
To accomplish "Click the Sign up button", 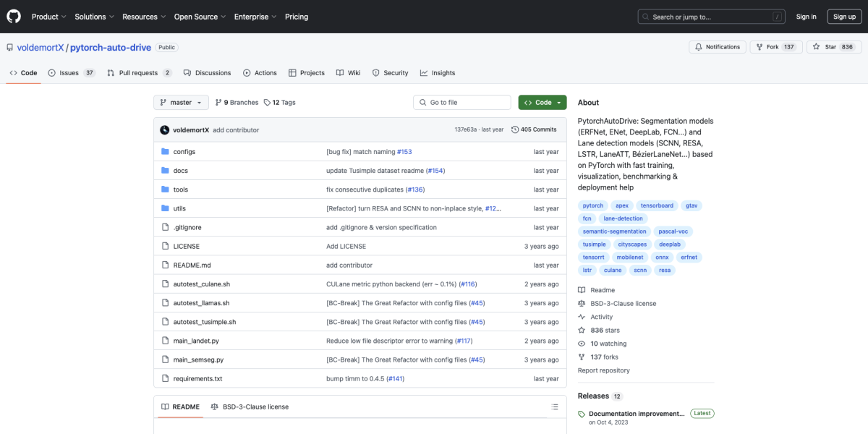I will [844, 17].
